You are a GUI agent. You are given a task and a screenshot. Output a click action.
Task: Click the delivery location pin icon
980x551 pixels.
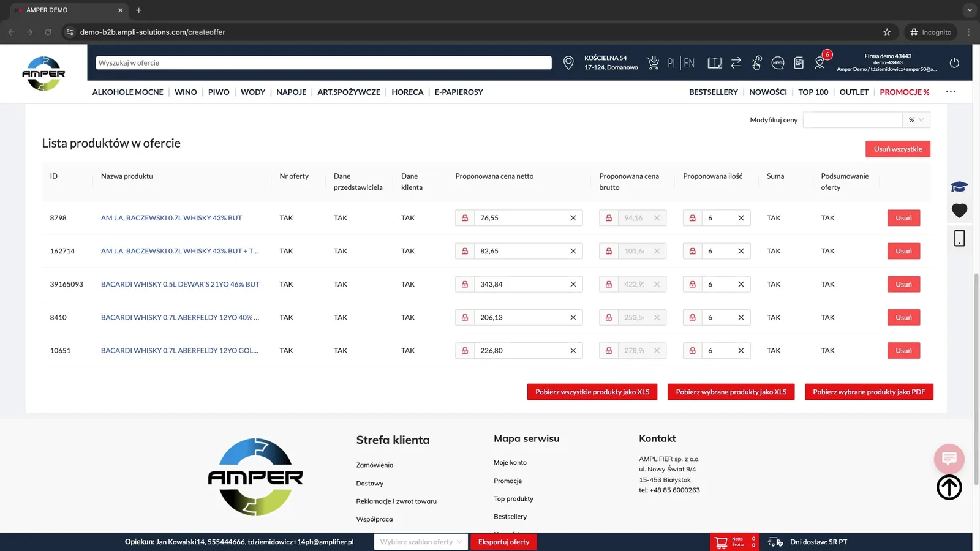[x=568, y=62]
